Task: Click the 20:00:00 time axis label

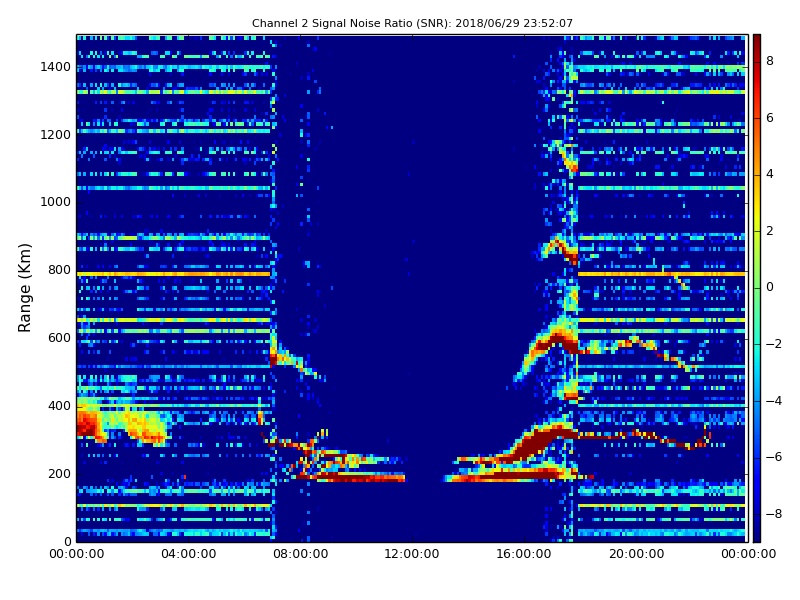Action: pos(636,554)
